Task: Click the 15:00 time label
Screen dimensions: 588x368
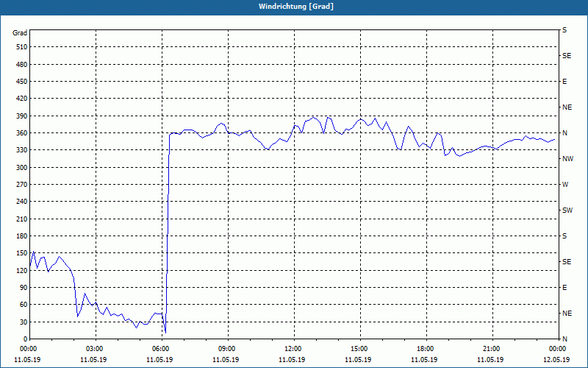Action: (359, 349)
